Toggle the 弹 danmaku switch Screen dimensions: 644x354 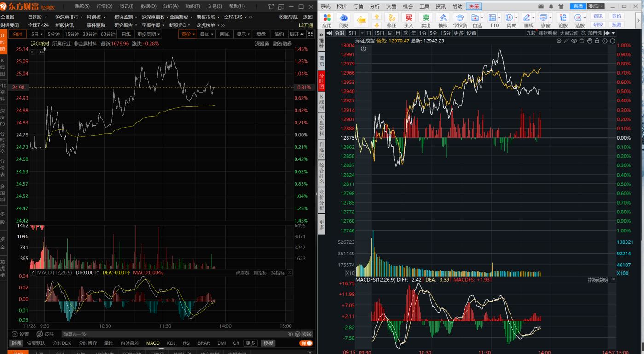pyautogui.click(x=306, y=343)
